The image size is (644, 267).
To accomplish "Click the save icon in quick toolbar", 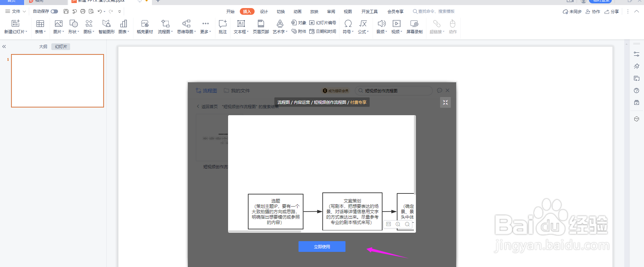I will 66,11.
